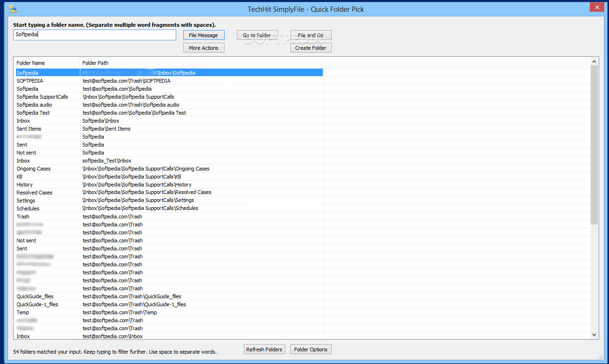Select the History folder row

point(169,185)
